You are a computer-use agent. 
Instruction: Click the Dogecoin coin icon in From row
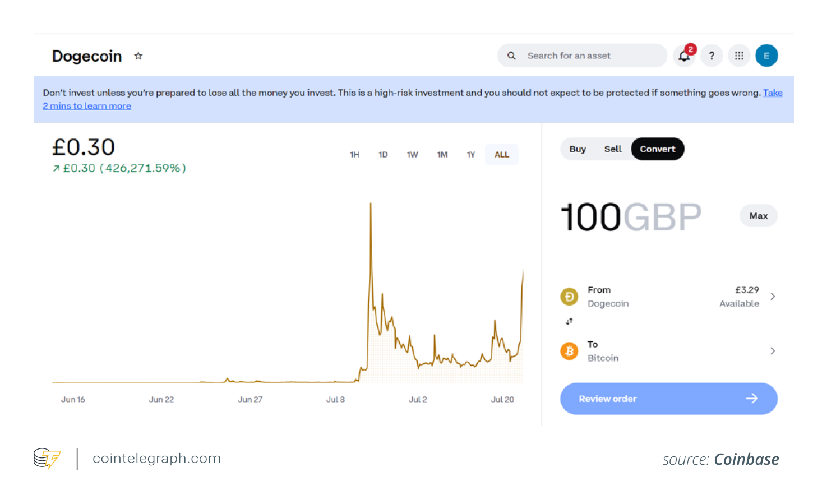pyautogui.click(x=570, y=297)
